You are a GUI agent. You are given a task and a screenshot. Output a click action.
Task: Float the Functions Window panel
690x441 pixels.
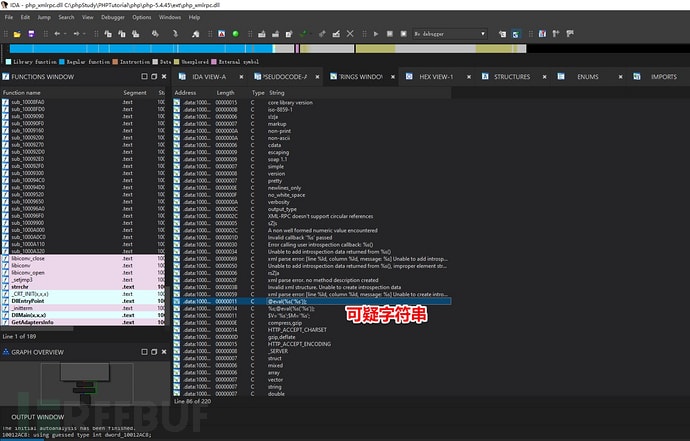coord(154,77)
